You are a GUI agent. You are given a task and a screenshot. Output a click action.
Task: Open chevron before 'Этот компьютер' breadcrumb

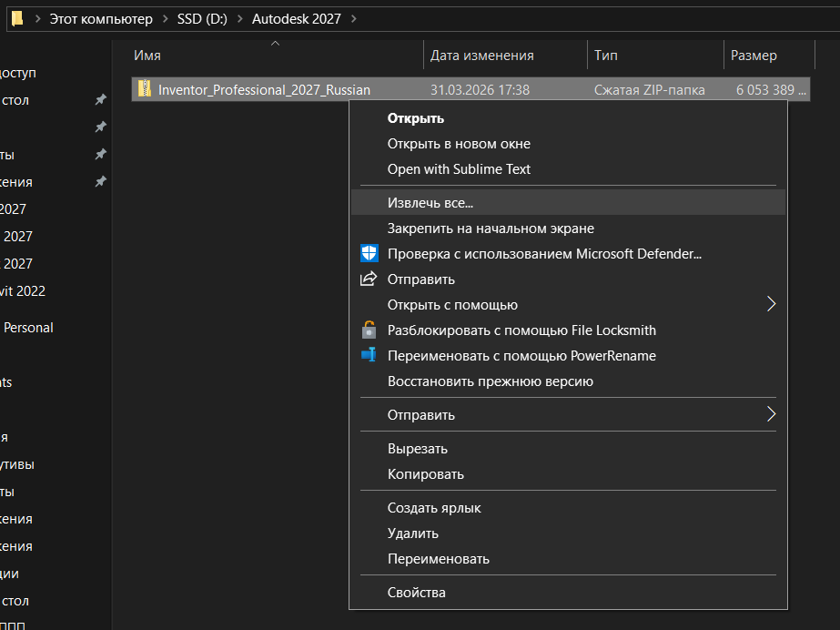pyautogui.click(x=37, y=19)
